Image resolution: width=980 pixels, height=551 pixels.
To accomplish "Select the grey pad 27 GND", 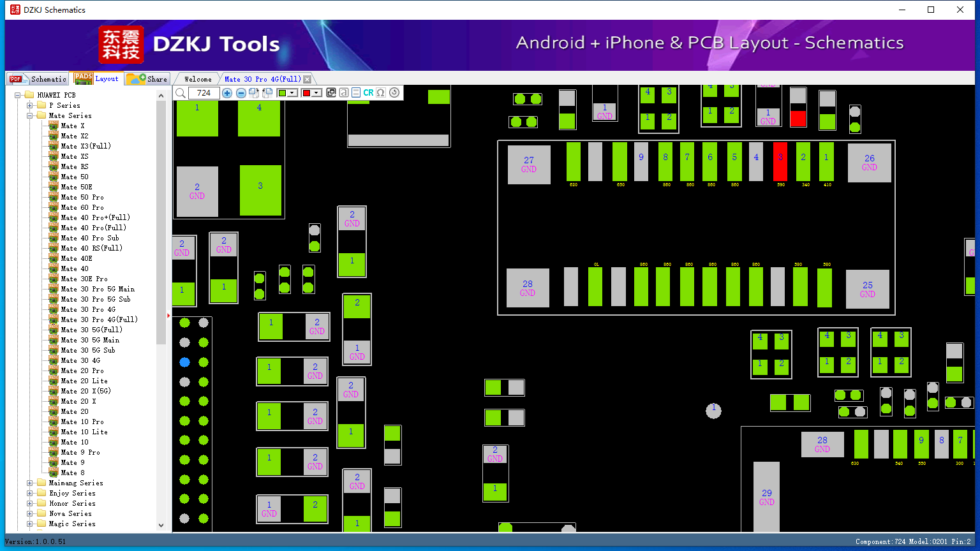I will (x=529, y=165).
